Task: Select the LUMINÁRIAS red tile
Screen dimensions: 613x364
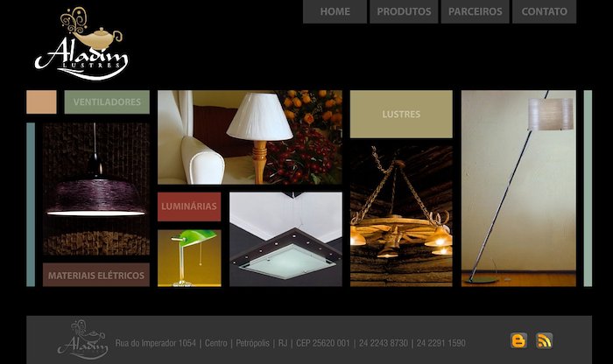Action: pos(189,206)
